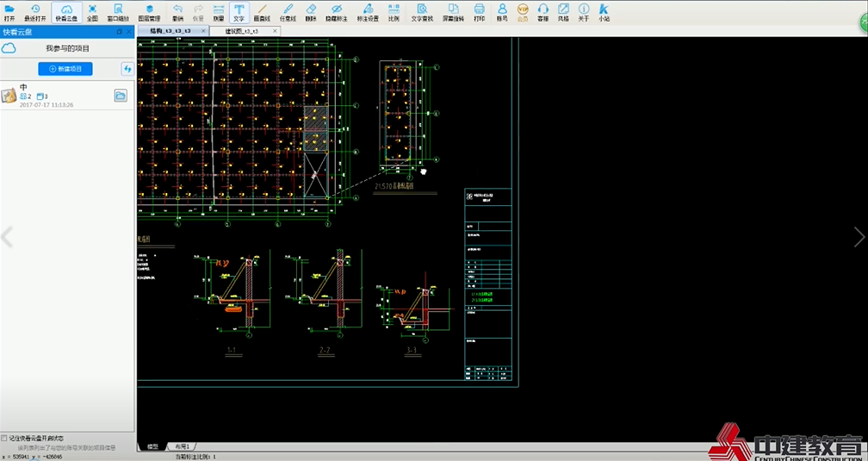Viewport: 868px width, 461px height.
Task: Click the 我参与的项目 heading
Action: click(67, 49)
